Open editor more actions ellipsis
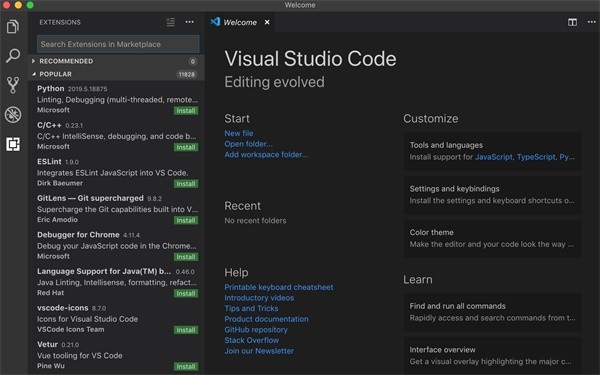Viewport: 600px width, 375px height. click(x=592, y=22)
